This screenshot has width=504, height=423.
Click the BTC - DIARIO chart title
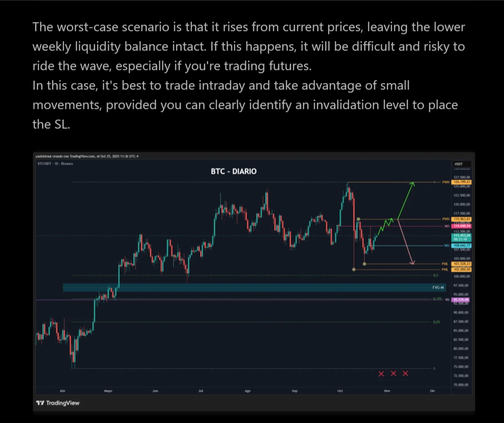(234, 171)
